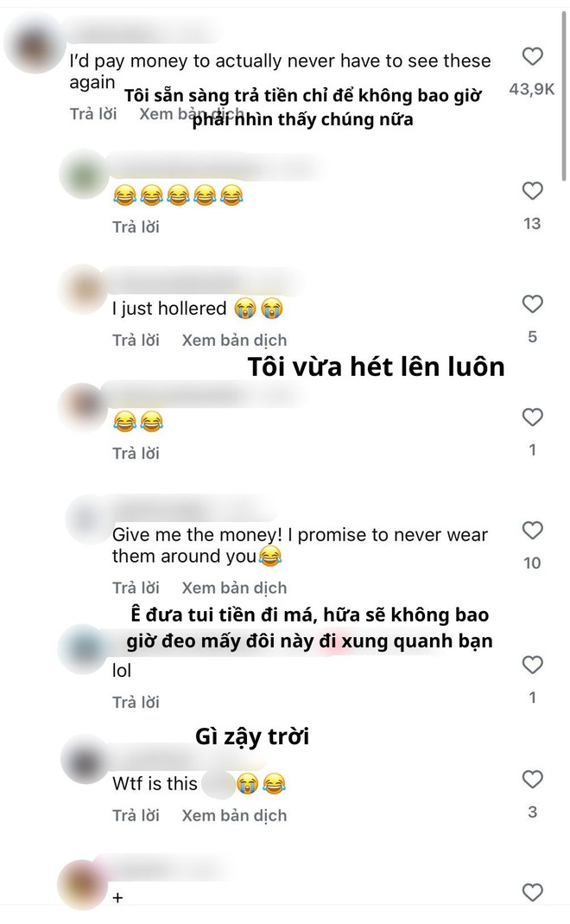View translation of "Give me the money!" comment

pos(234,588)
